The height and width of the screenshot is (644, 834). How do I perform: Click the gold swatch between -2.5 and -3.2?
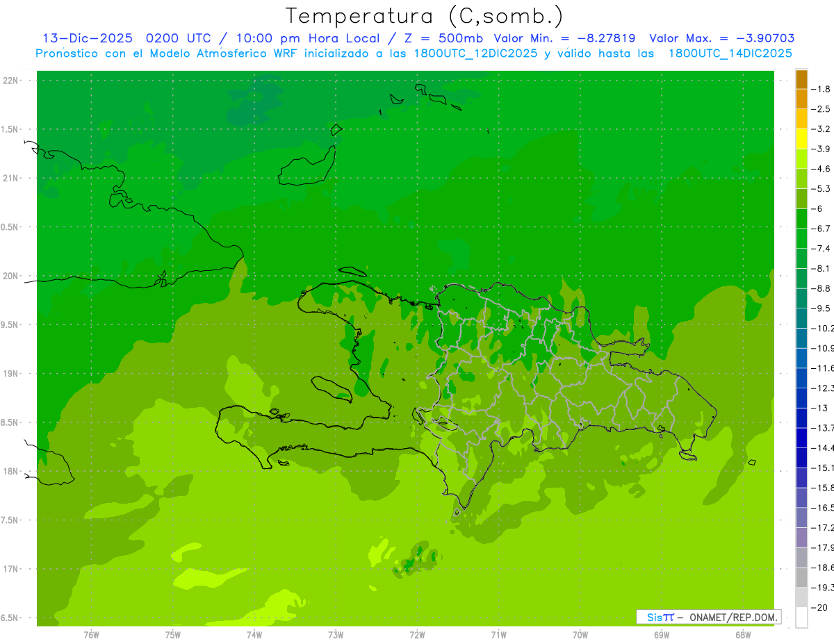(x=802, y=119)
